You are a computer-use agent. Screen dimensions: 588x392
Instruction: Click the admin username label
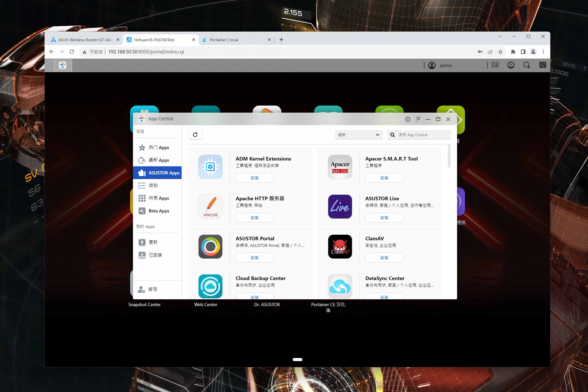click(x=446, y=65)
